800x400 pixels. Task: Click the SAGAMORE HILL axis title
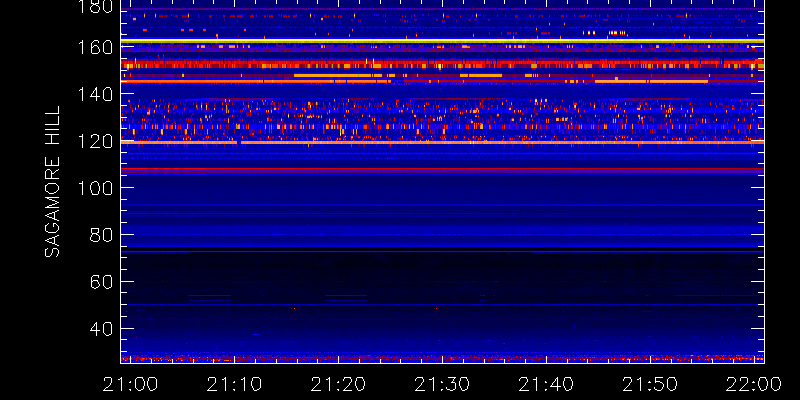53,182
